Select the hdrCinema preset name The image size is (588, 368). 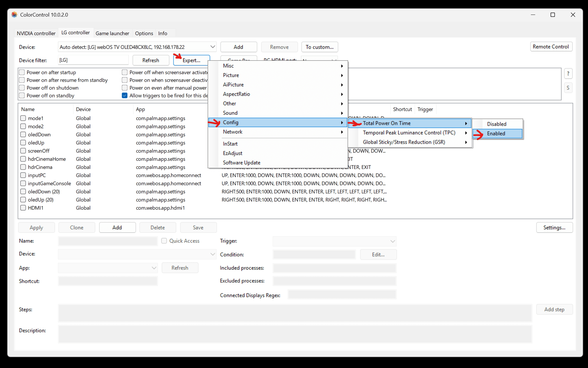coord(40,167)
